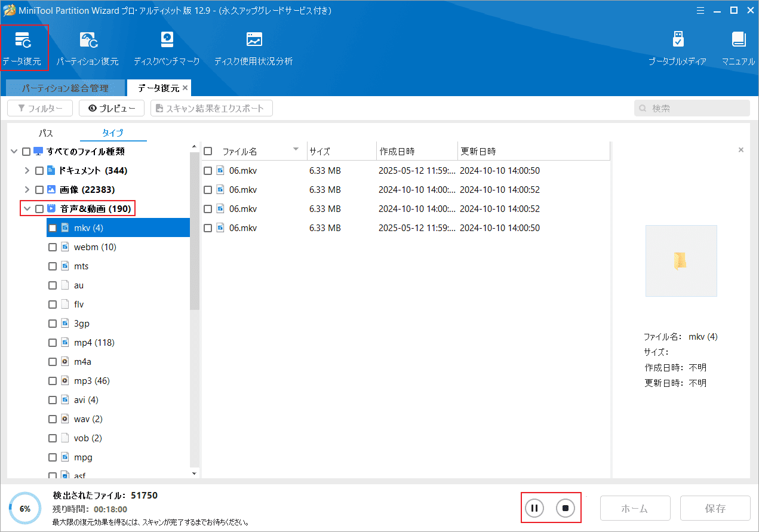Screen dimensions: 759x532
Task: Click the 保存 button
Action: [x=715, y=509]
